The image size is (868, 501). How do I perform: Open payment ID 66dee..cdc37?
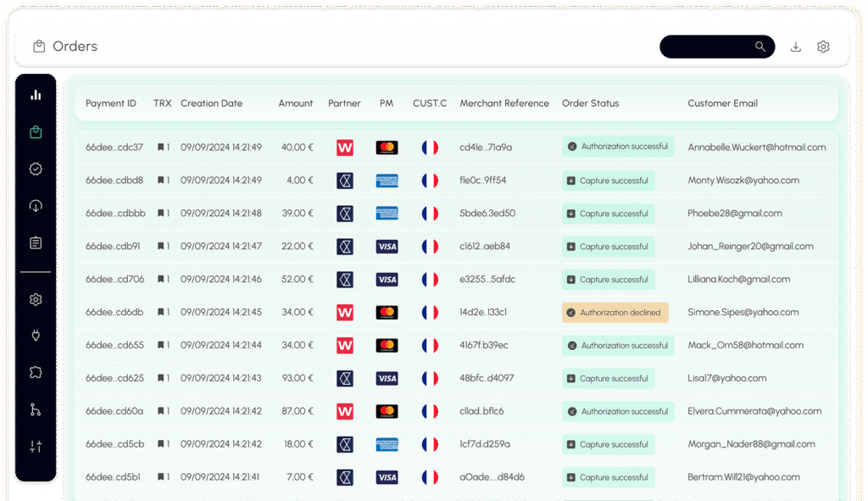click(x=114, y=148)
